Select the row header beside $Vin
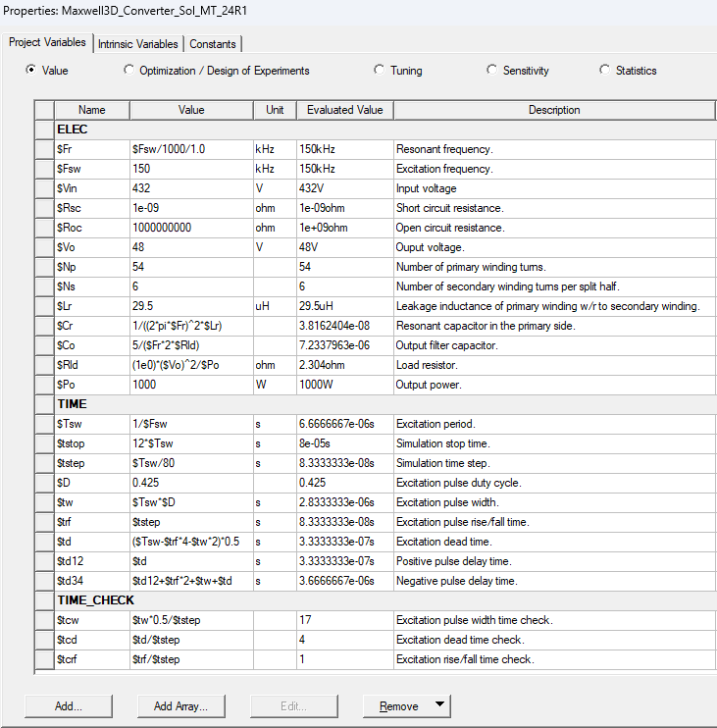 44,188
